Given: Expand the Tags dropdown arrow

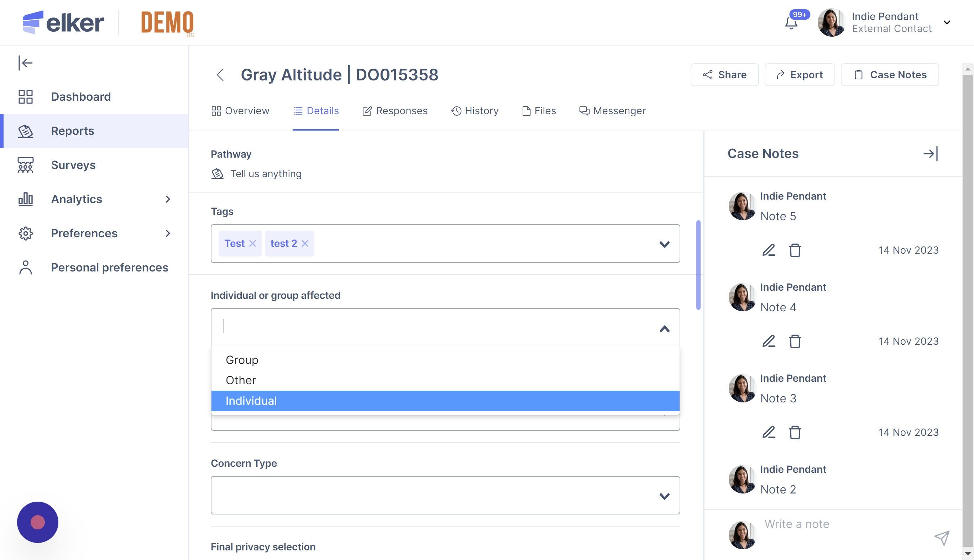Looking at the screenshot, I should click(664, 244).
